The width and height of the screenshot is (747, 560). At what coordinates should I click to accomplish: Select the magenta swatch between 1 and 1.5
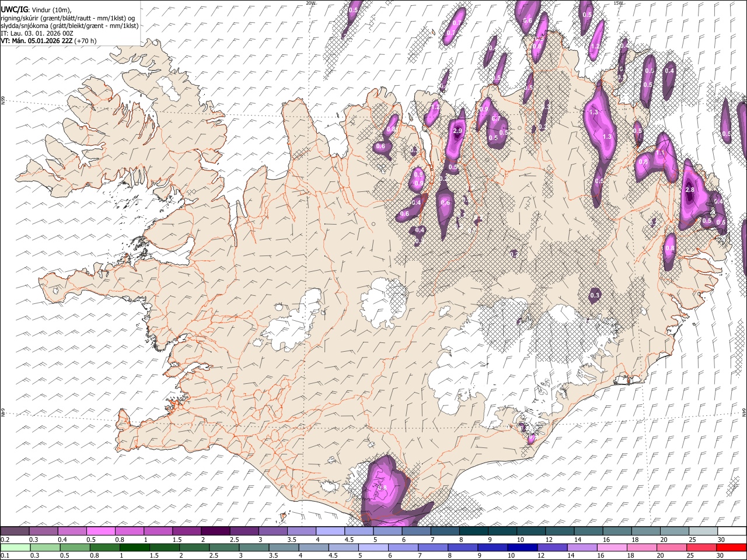tap(158, 531)
